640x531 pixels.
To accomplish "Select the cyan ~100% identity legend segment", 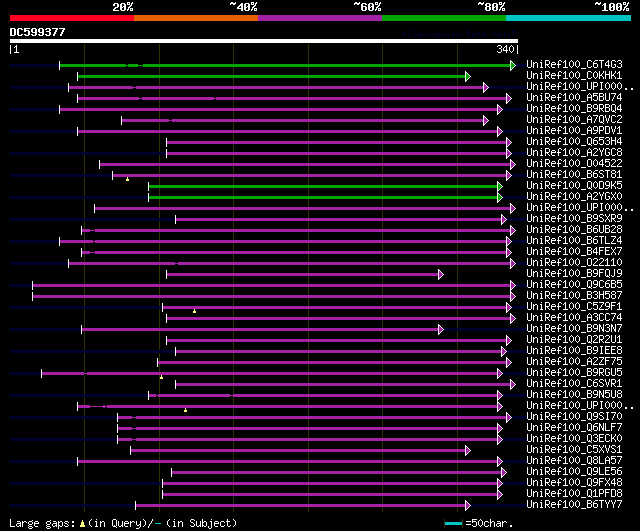I will click(569, 18).
